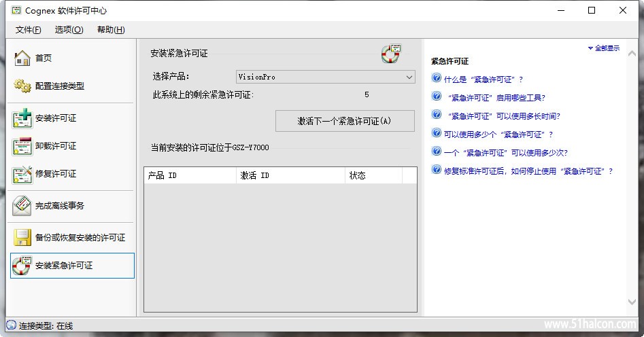Viewport: 644px width, 337px height.
Task: Click the connection status icon in status bar
Action: [x=12, y=325]
